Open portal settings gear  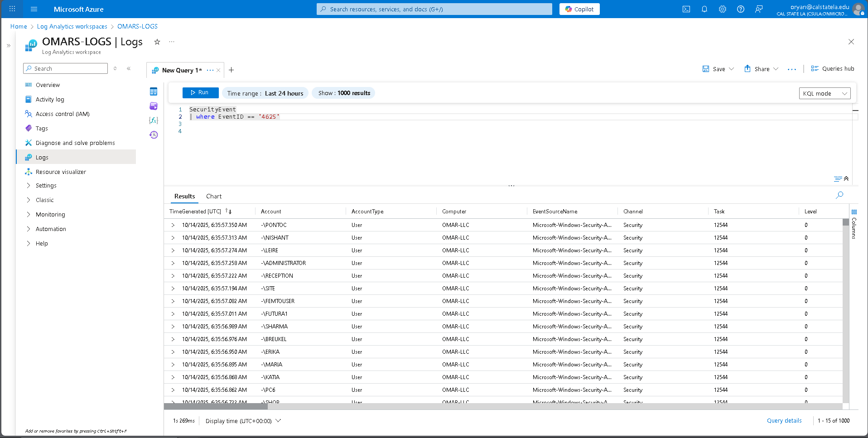tap(723, 9)
